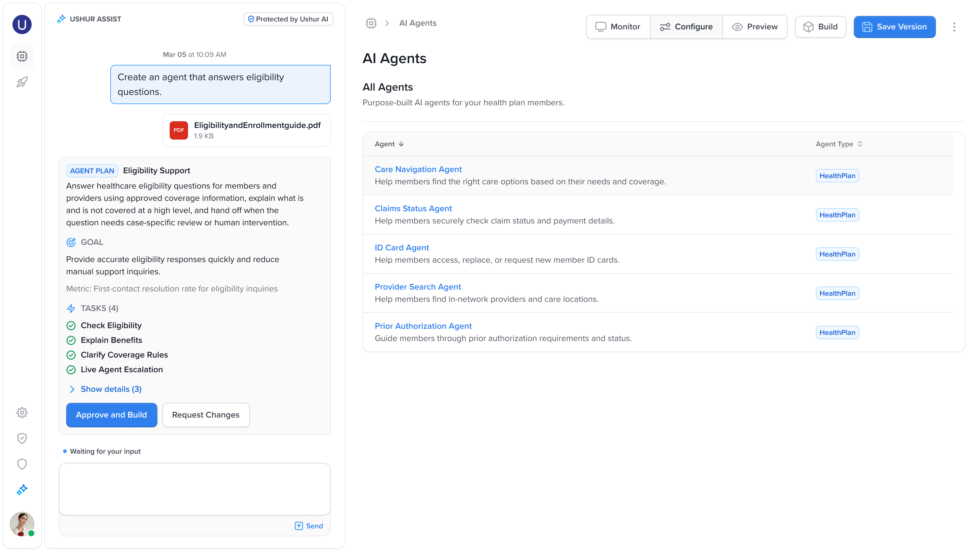This screenshot has height=551, width=980.
Task: Click the user profile avatar
Action: (22, 524)
